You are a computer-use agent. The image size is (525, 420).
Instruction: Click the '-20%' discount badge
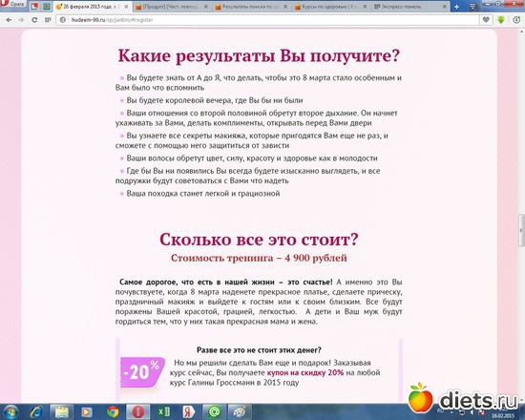click(142, 372)
